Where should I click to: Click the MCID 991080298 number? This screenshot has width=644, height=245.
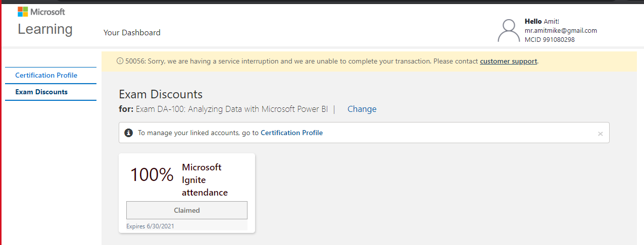(x=550, y=39)
